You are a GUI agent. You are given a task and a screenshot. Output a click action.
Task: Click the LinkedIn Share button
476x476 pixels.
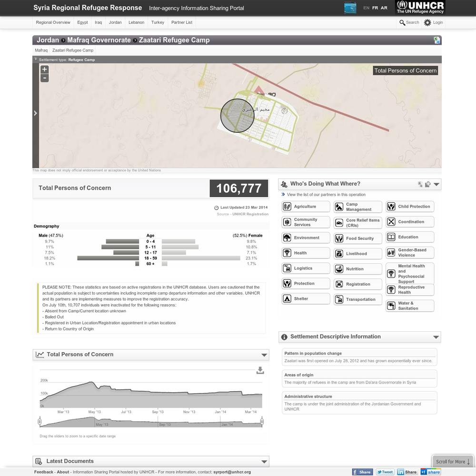click(407, 472)
